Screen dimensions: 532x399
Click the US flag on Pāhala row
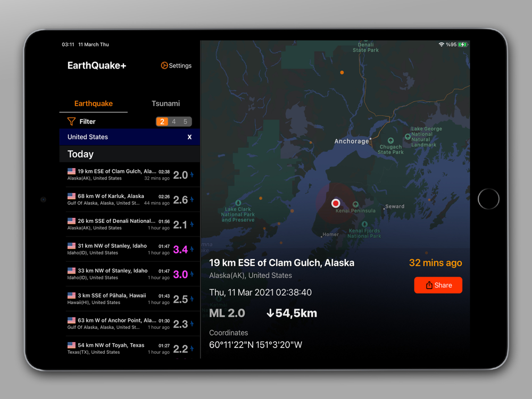click(71, 295)
